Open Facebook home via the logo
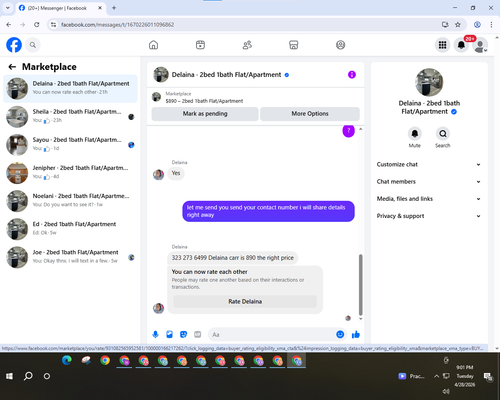500x400 pixels. [14, 45]
